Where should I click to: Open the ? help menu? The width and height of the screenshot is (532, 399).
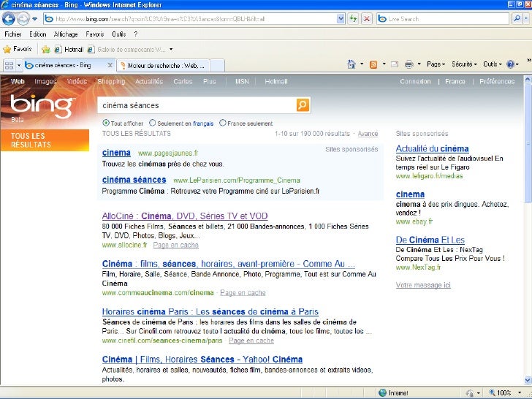[x=136, y=34]
